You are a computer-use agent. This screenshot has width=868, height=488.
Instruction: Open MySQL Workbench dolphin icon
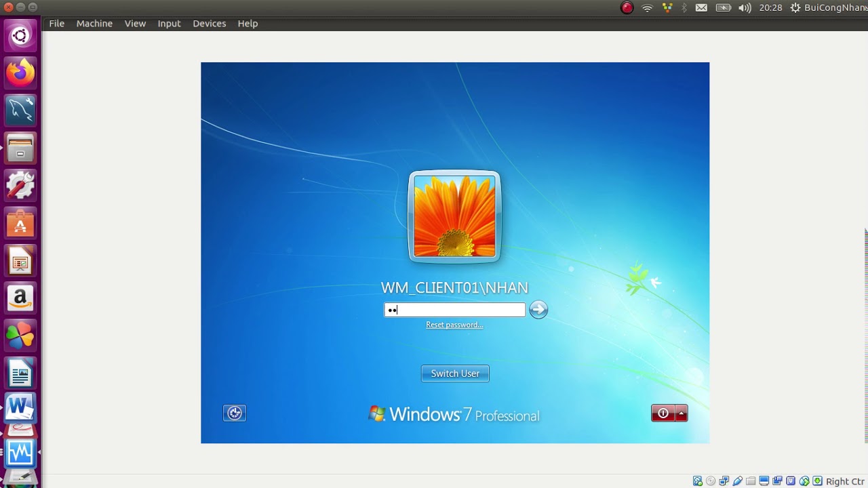click(x=20, y=110)
